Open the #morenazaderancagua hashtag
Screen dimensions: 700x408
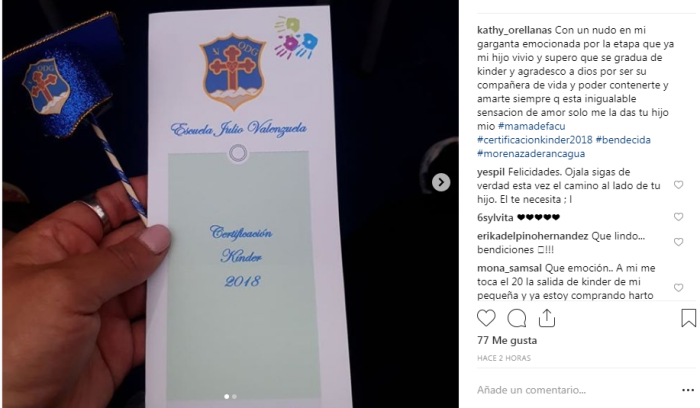click(x=531, y=154)
